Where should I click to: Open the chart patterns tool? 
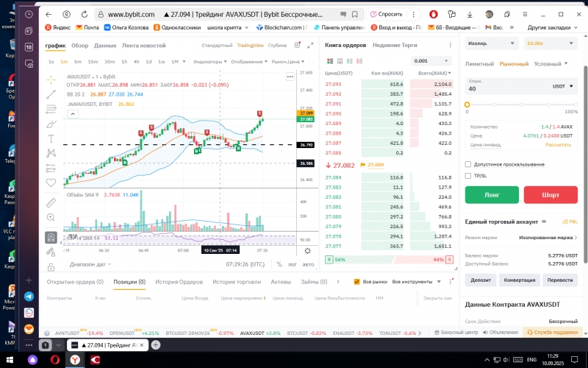click(51, 153)
